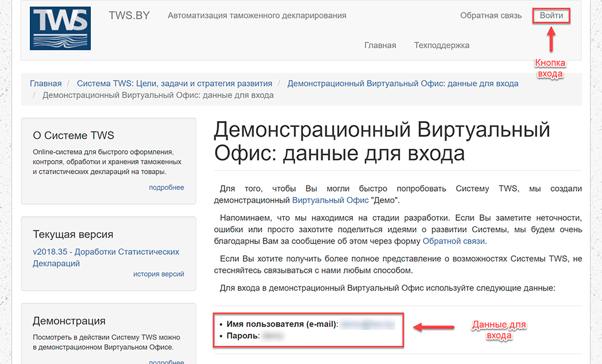Click the О Системе TWS card title

coord(73,135)
